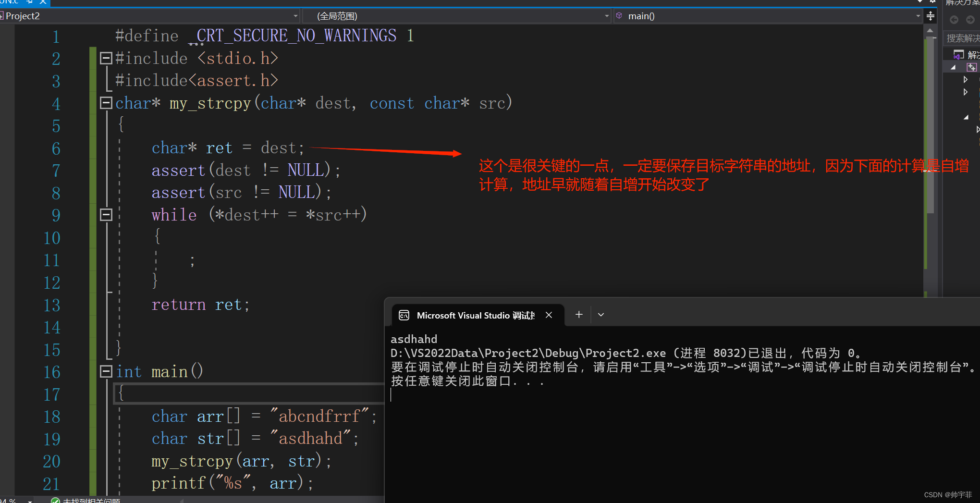Viewport: 980px width, 503px height.
Task: Click on the "return" keyword
Action: click(179, 305)
